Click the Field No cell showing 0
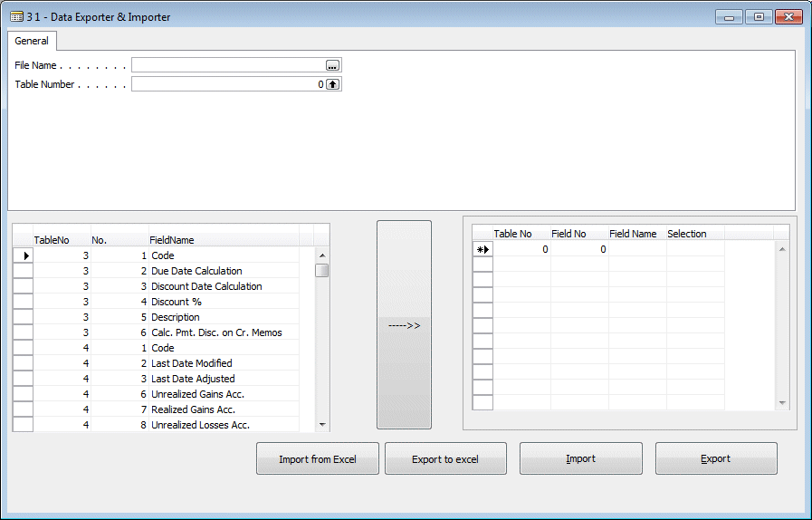 tap(579, 249)
